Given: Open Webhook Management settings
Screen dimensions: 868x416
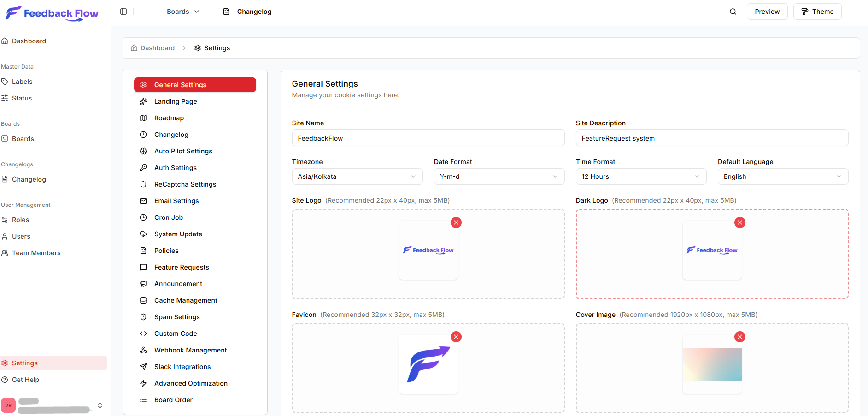Looking at the screenshot, I should (x=190, y=350).
